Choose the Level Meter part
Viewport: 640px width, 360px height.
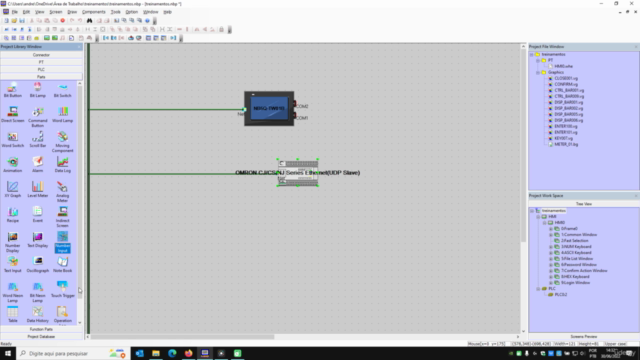click(38, 190)
